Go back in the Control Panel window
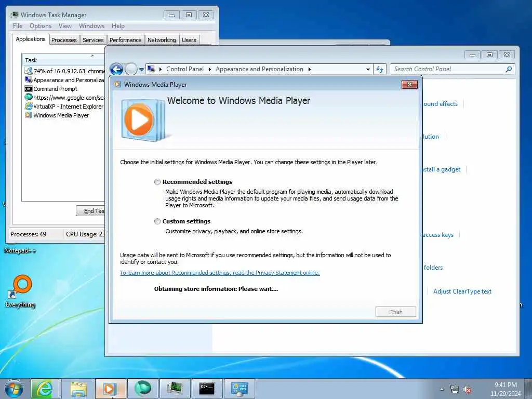532x399 pixels. (x=117, y=69)
